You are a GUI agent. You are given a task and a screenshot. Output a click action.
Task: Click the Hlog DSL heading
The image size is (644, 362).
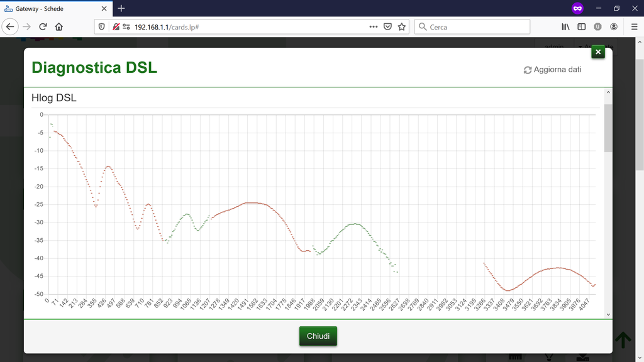coord(54,97)
